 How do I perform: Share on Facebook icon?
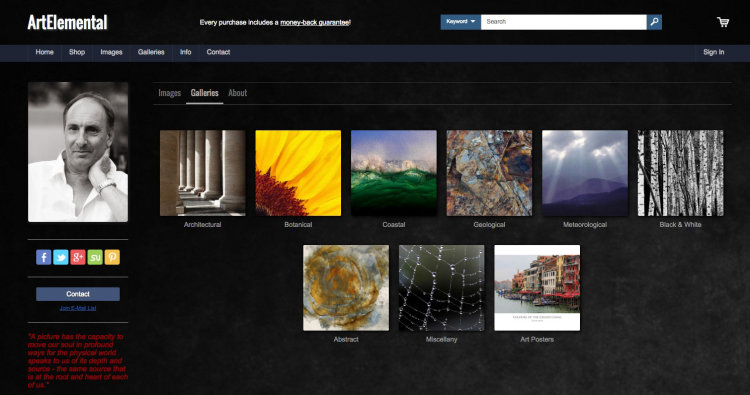(44, 257)
